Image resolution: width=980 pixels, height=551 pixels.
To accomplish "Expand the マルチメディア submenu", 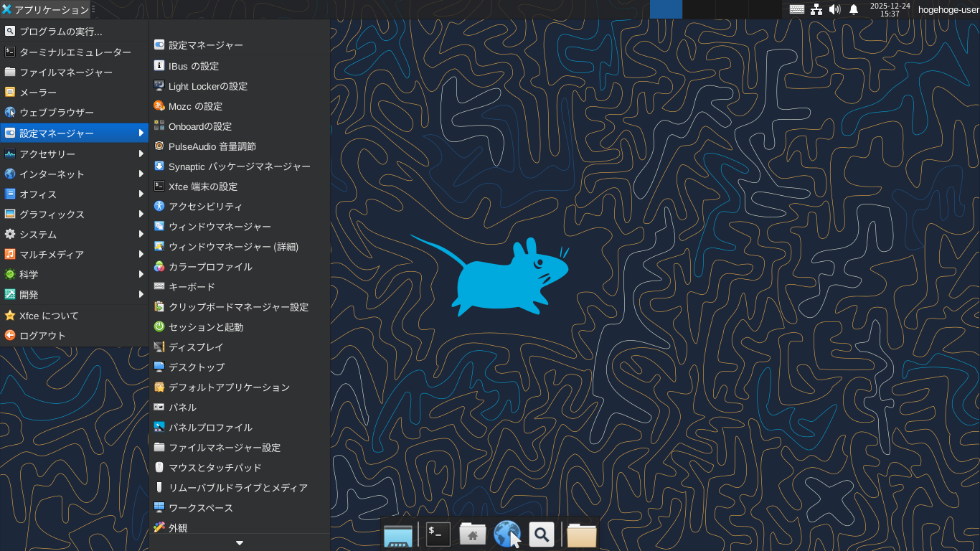I will tap(75, 255).
